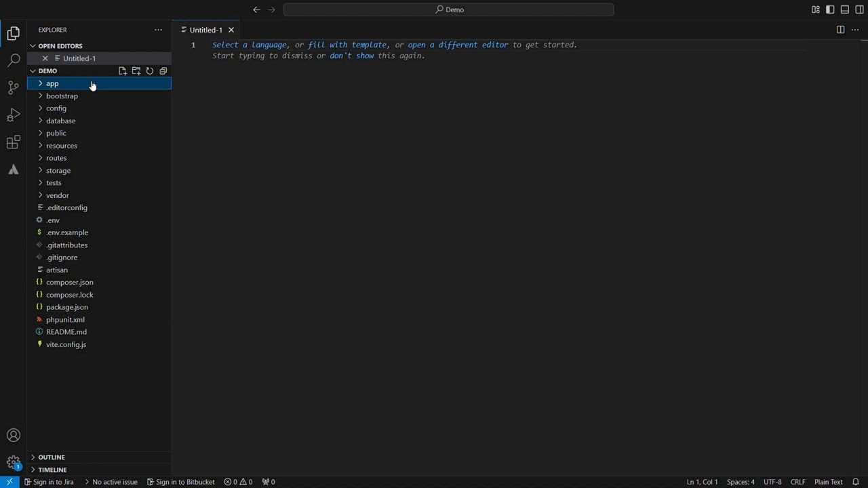
Task: Click the Go Forward arrow in title bar
Action: click(x=272, y=9)
